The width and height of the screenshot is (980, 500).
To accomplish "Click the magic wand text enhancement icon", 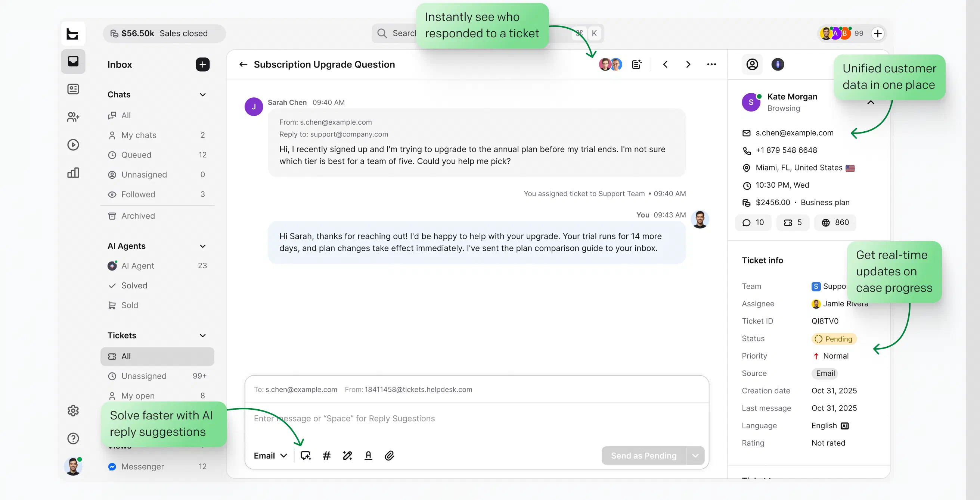I will 347,456.
